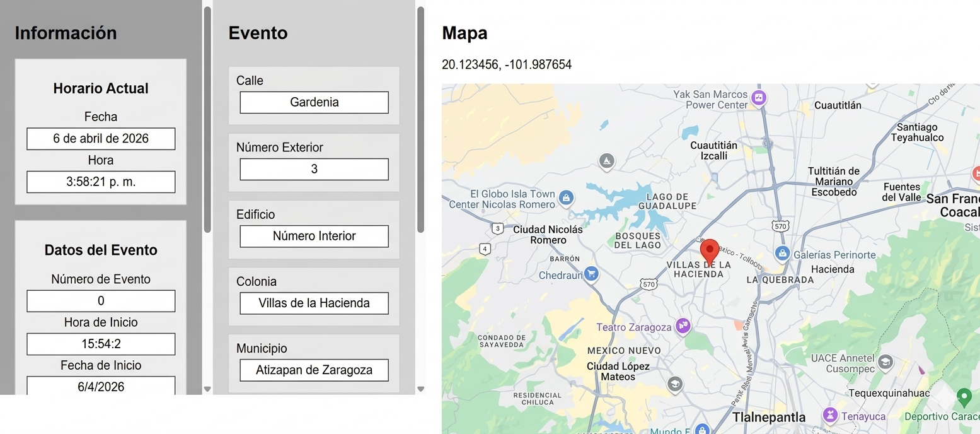The width and height of the screenshot is (980, 434).
Task: Click the UACE Annetel Cusompec gray icon
Action: 886,363
